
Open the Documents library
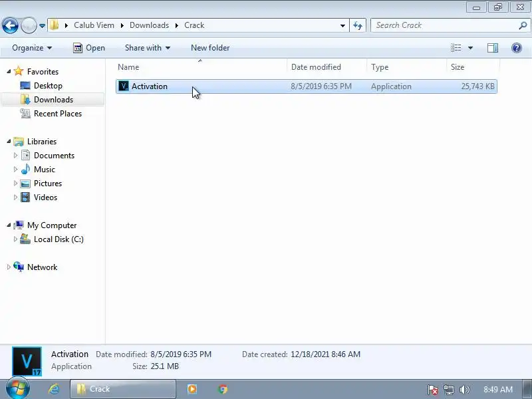pyautogui.click(x=54, y=156)
